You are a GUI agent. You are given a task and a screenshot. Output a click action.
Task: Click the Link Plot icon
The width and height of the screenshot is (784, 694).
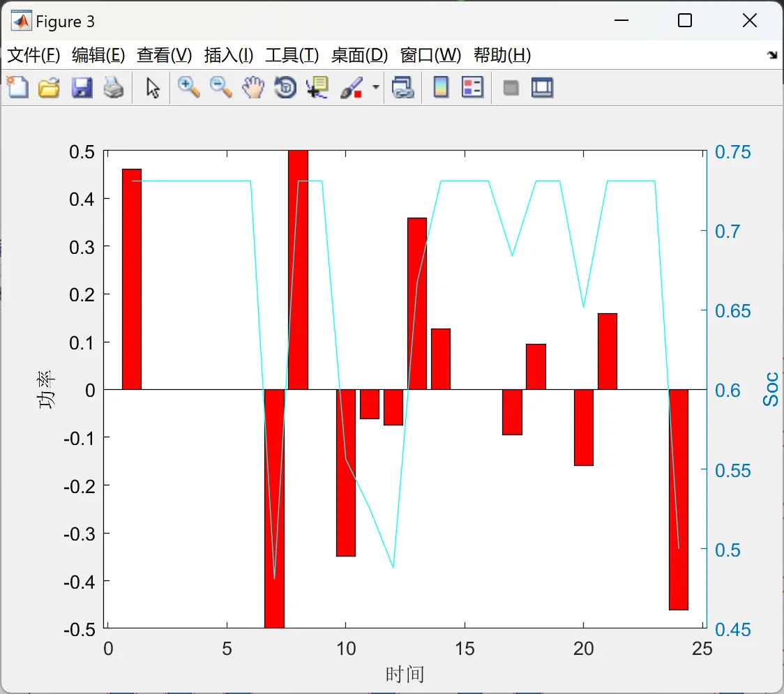[x=403, y=87]
